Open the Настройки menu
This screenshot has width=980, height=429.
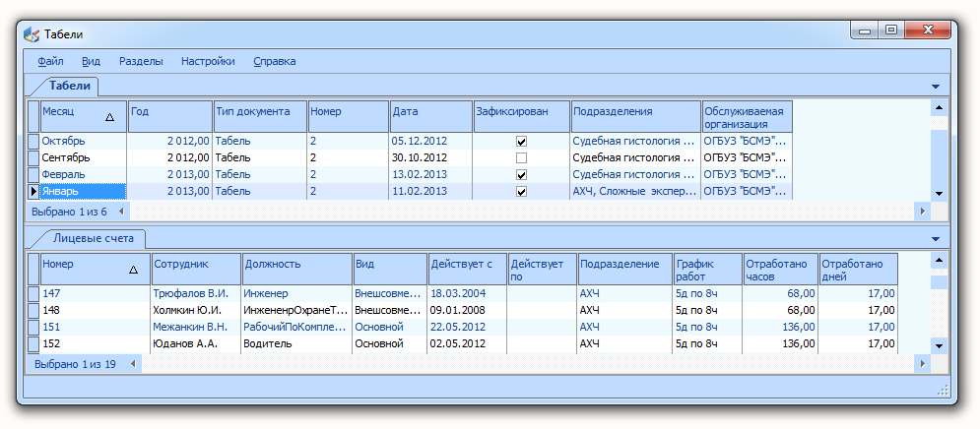pyautogui.click(x=208, y=61)
